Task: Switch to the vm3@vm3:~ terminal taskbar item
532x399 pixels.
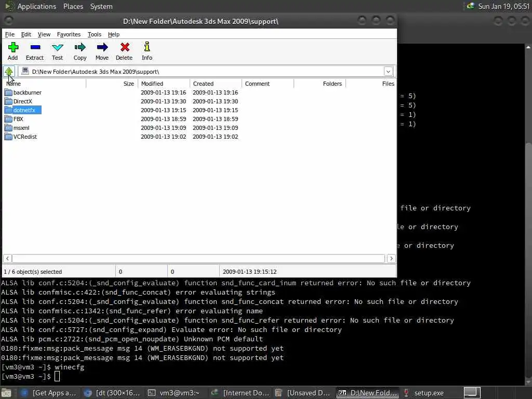Action: pyautogui.click(x=175, y=393)
